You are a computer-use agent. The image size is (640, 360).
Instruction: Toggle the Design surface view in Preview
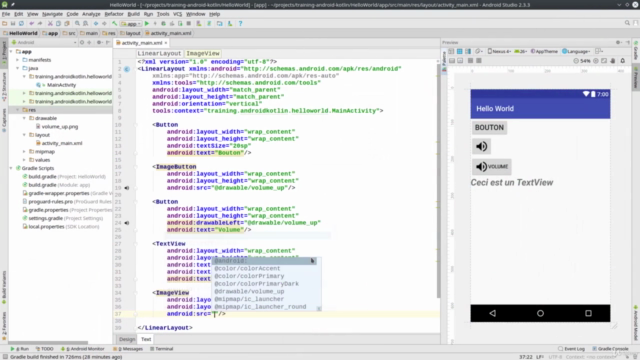tap(451, 51)
